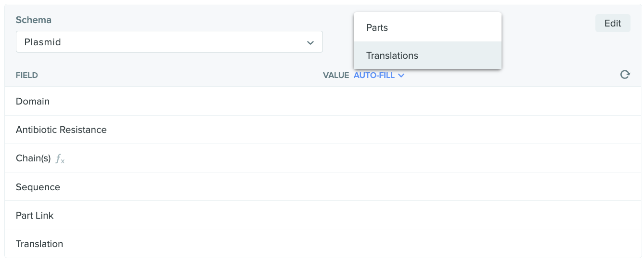Click the Part Link field label
This screenshot has height=263, width=644.
35,215
